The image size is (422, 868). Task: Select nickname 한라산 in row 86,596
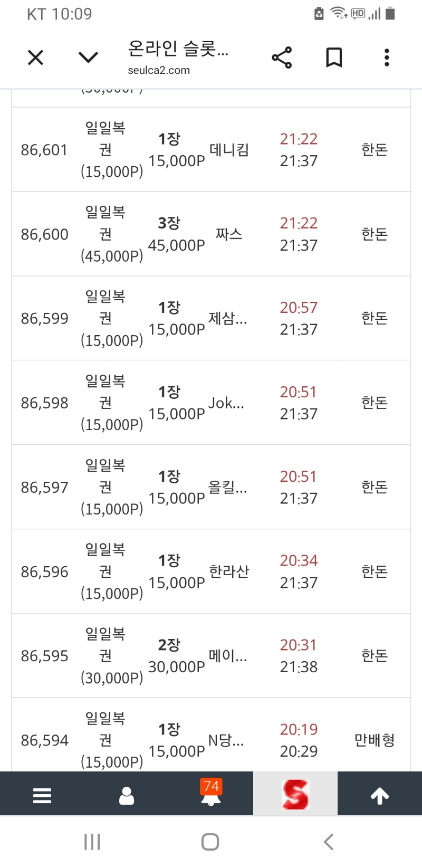click(229, 571)
